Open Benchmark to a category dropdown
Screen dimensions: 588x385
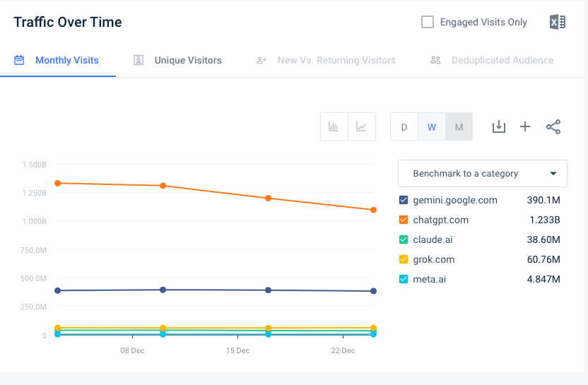click(x=482, y=173)
